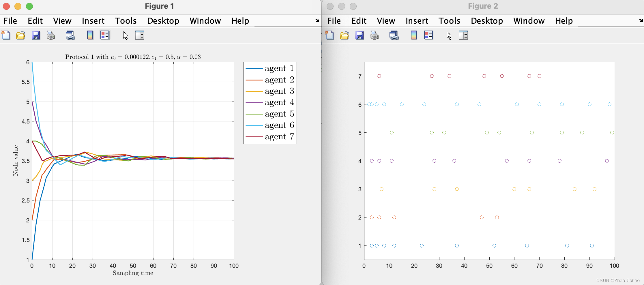
Task: Open View menu in Figure 1
Action: [x=62, y=21]
